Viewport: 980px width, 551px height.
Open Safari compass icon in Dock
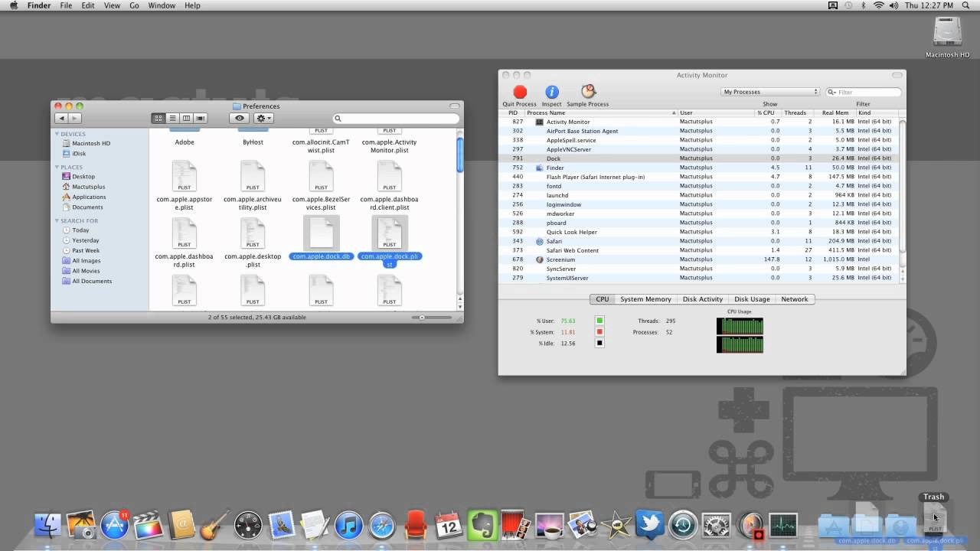[x=382, y=525]
